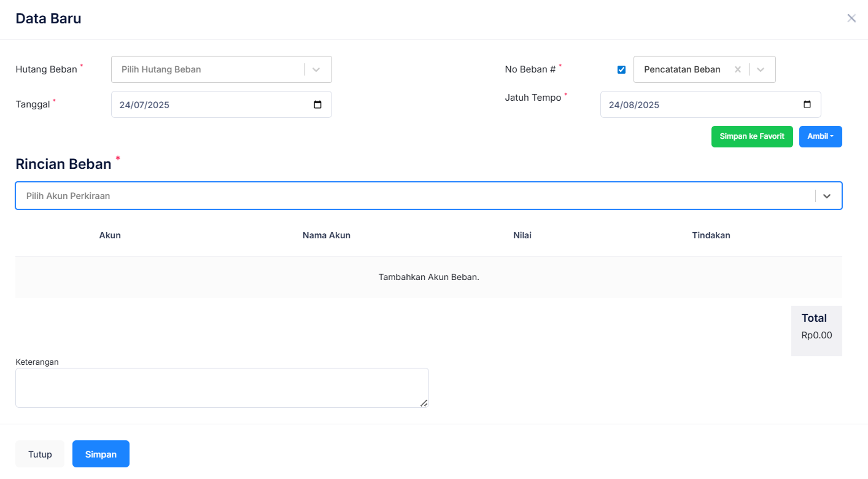Click the Tanggal date field
868x479 pixels.
coord(209,104)
